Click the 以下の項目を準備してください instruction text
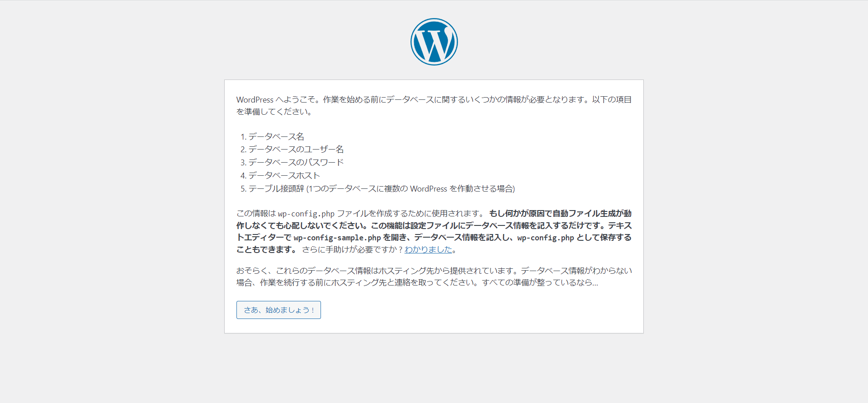The width and height of the screenshot is (868, 403). click(434, 105)
